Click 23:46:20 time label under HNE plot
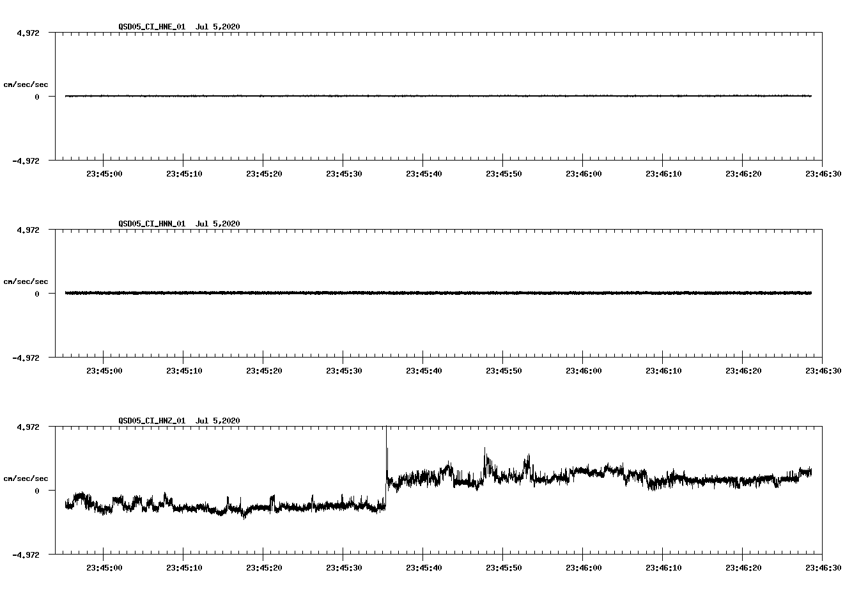868x591 pixels. [743, 173]
